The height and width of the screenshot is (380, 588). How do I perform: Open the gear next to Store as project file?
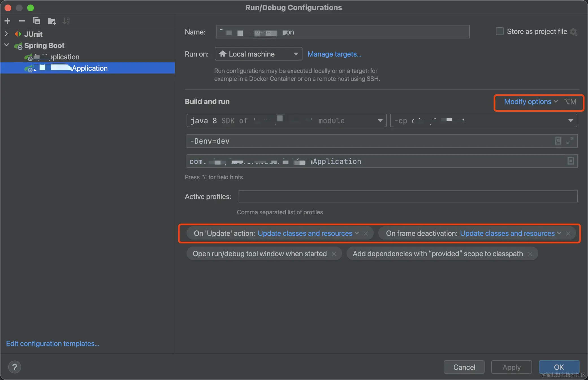tap(574, 32)
